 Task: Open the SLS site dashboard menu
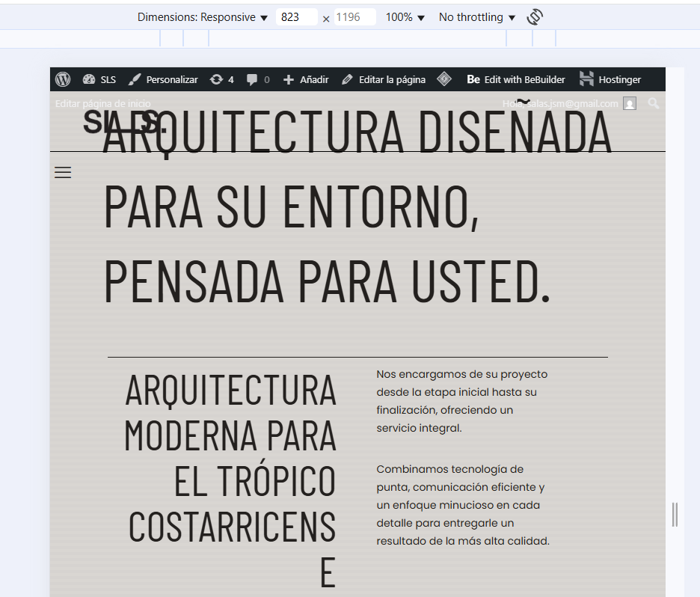click(x=99, y=79)
